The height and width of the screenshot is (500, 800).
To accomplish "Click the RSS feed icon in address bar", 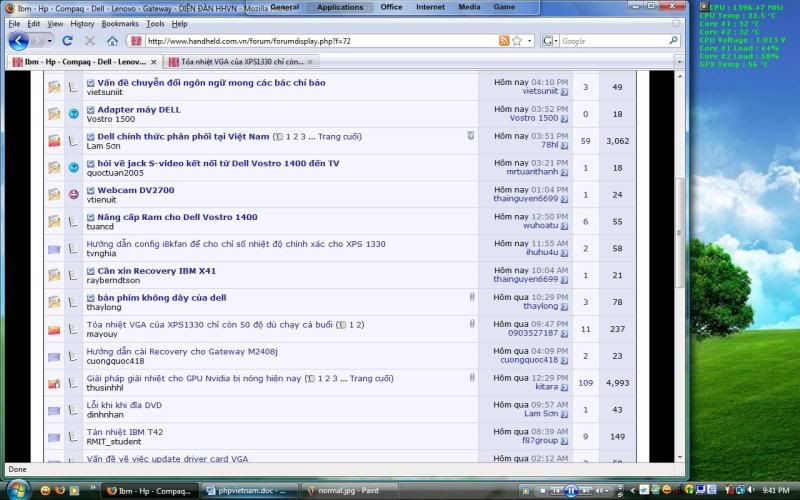I will 504,41.
